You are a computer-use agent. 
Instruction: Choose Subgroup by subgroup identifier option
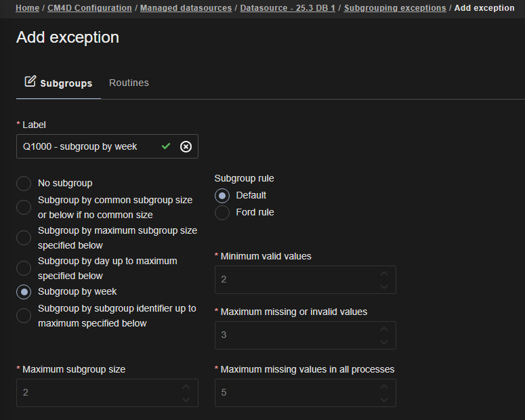click(x=24, y=316)
